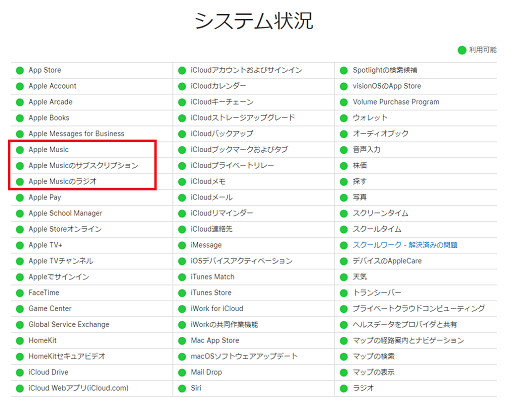
Task: Click the Apple Messages for Business text
Action: coord(76,134)
